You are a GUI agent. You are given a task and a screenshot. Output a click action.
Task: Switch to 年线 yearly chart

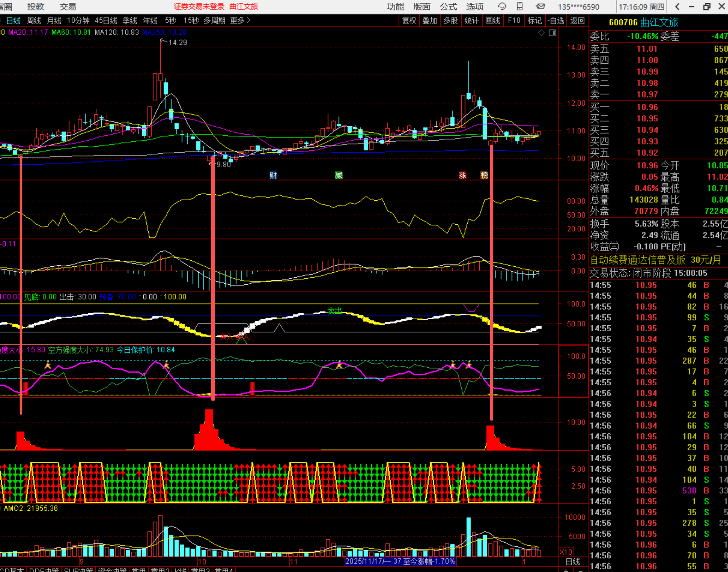tap(150, 20)
